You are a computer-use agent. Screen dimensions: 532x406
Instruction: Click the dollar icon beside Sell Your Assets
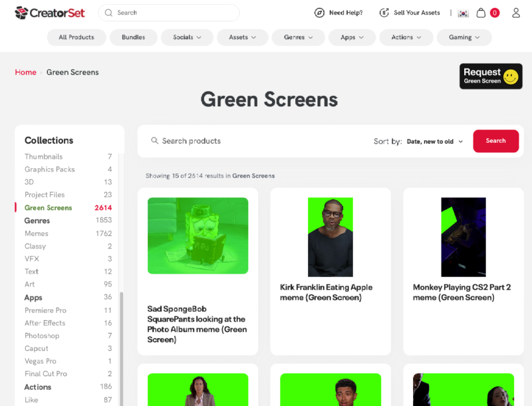[x=384, y=13]
